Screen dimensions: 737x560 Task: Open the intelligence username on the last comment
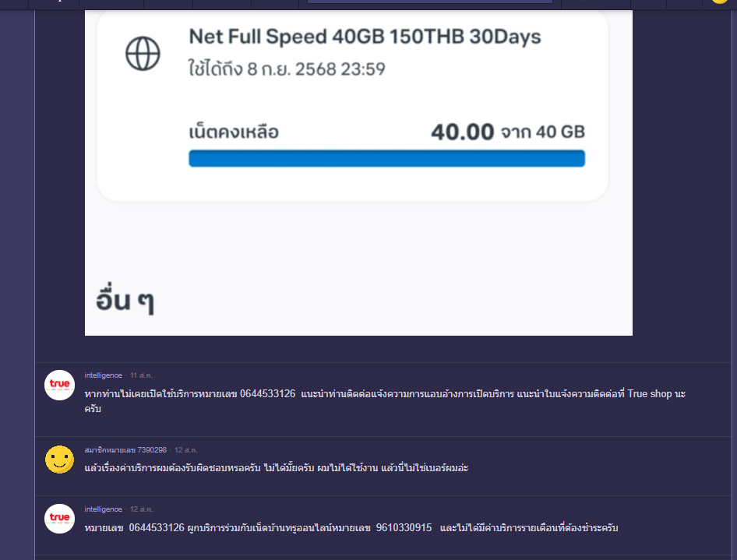tap(103, 509)
